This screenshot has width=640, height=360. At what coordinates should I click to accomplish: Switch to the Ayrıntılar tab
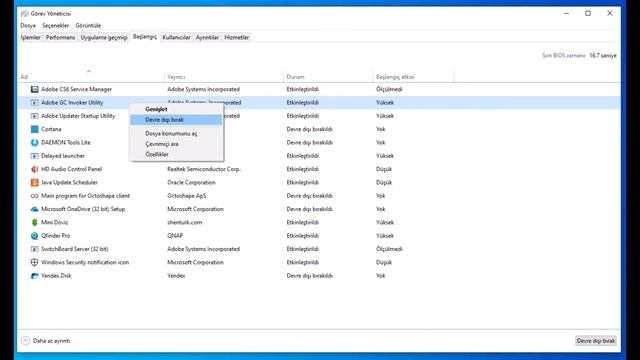pos(207,37)
